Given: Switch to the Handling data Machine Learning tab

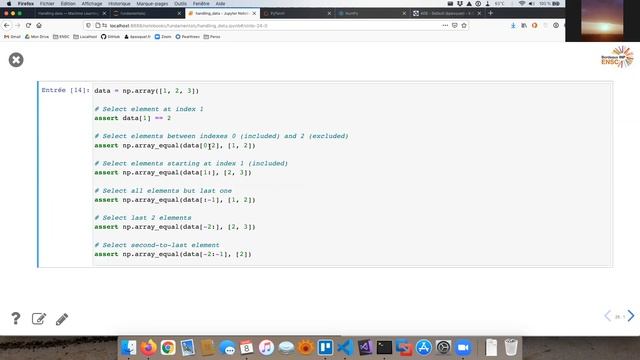Looking at the screenshot, I should 69,13.
